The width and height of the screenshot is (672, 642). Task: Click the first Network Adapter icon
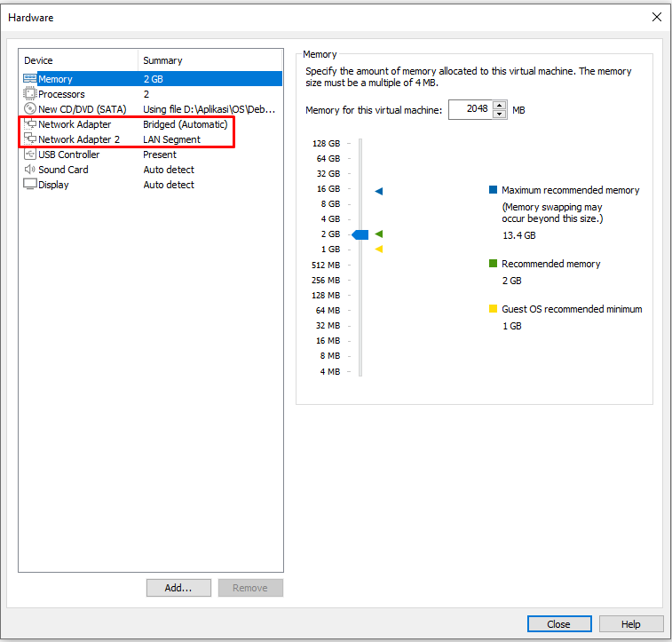point(29,124)
